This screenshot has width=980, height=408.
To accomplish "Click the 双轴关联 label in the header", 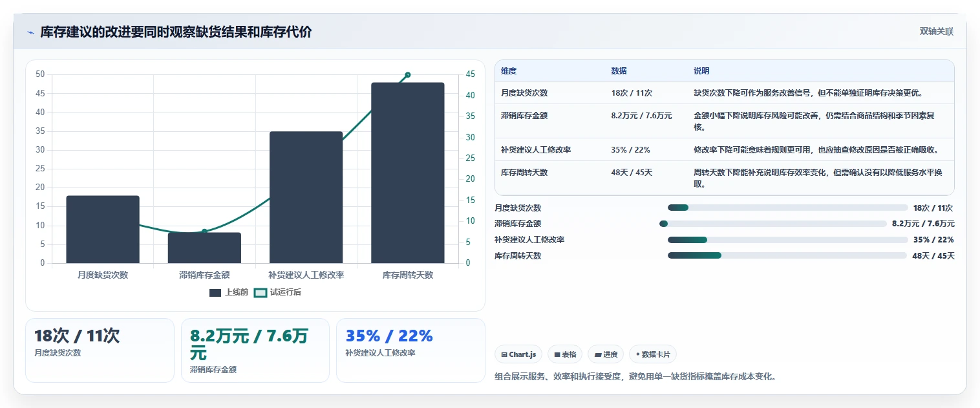I will click(x=937, y=31).
